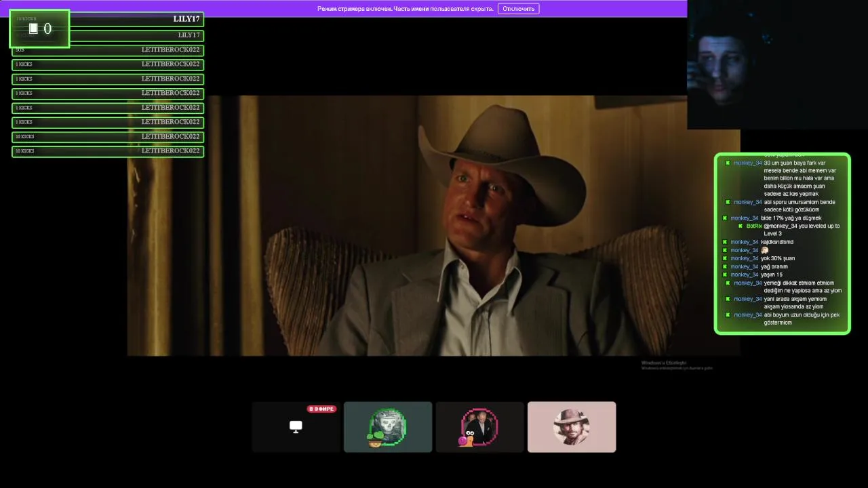Click the BotRix username in chat

pyautogui.click(x=754, y=226)
